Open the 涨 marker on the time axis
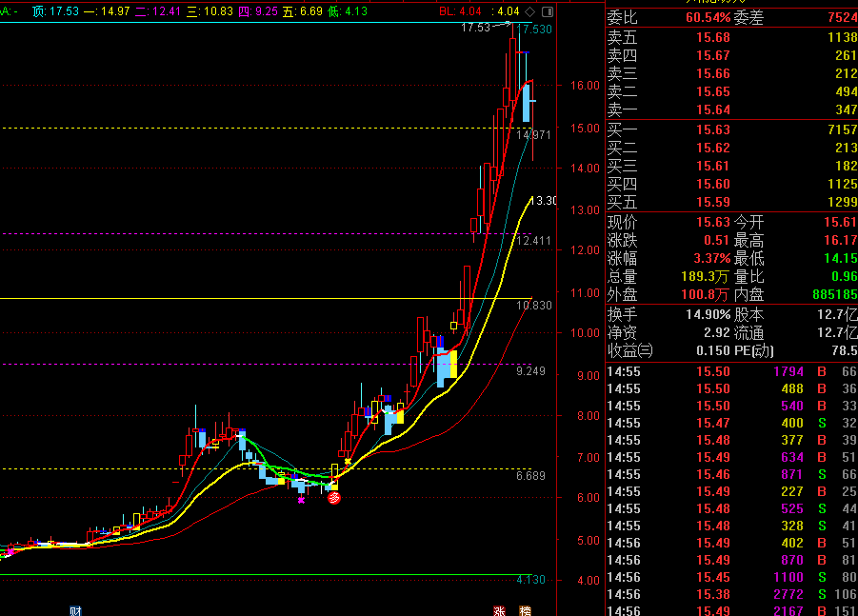The image size is (858, 616). click(500, 610)
